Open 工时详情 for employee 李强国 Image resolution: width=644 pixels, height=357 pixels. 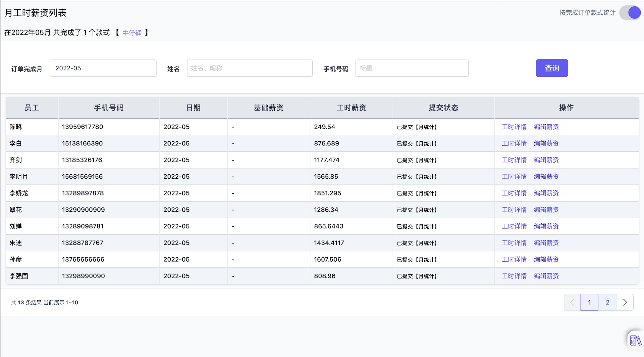pyautogui.click(x=514, y=276)
